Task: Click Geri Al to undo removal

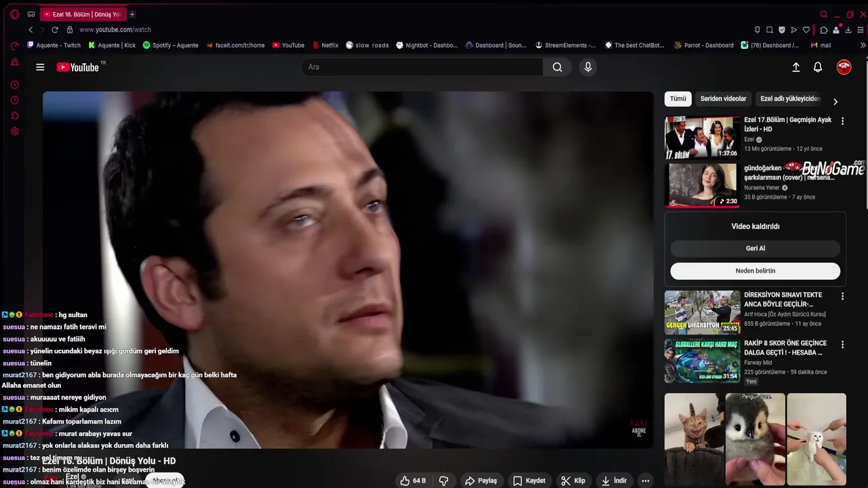Action: [755, 249]
